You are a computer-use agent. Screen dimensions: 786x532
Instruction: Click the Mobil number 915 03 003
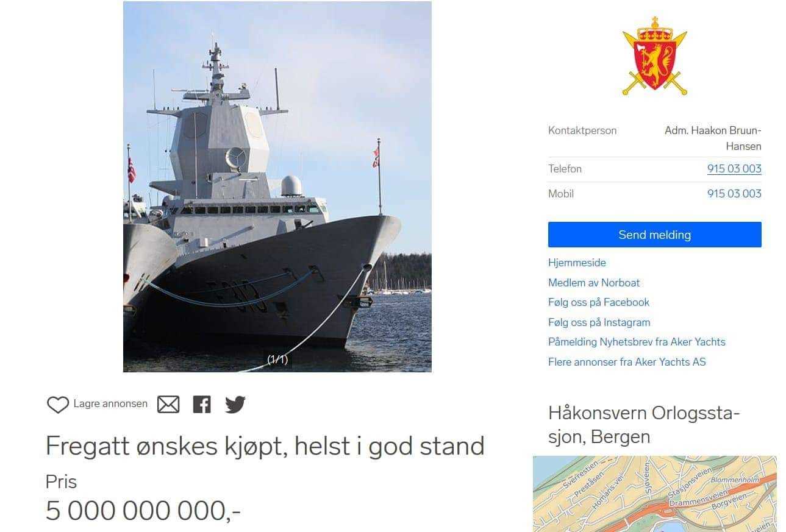(734, 194)
